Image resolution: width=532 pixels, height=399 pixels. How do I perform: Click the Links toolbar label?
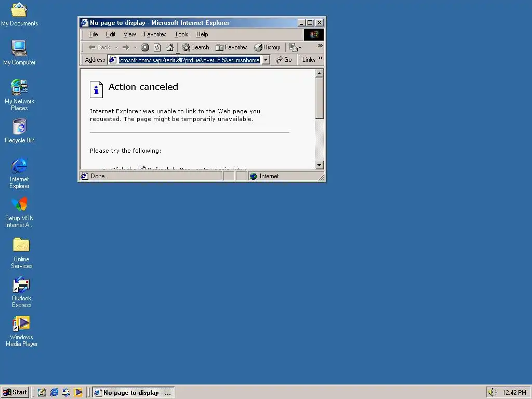coord(309,60)
